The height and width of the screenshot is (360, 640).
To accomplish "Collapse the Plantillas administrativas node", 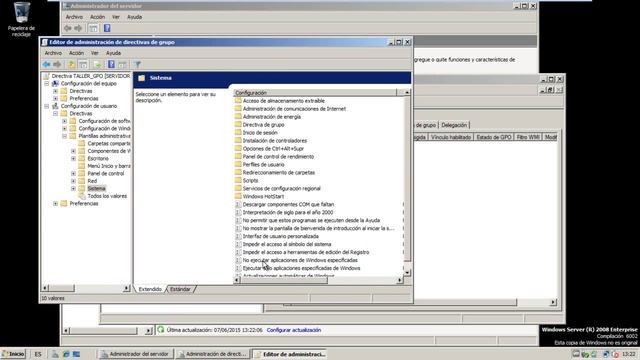I will (64, 136).
